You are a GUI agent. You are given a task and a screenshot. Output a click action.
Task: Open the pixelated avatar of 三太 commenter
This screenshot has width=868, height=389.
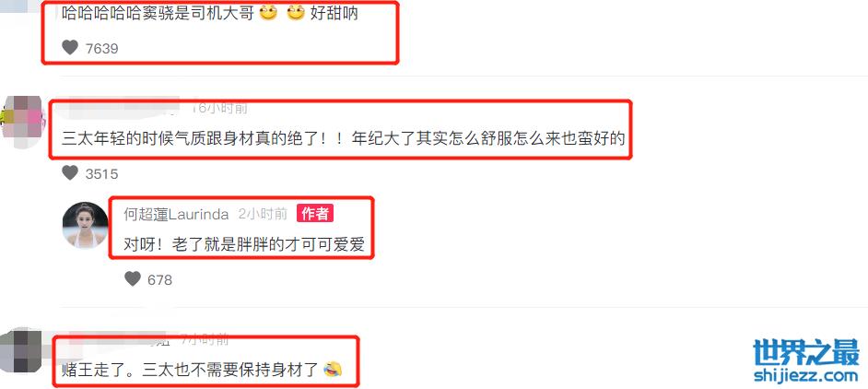[x=22, y=122]
